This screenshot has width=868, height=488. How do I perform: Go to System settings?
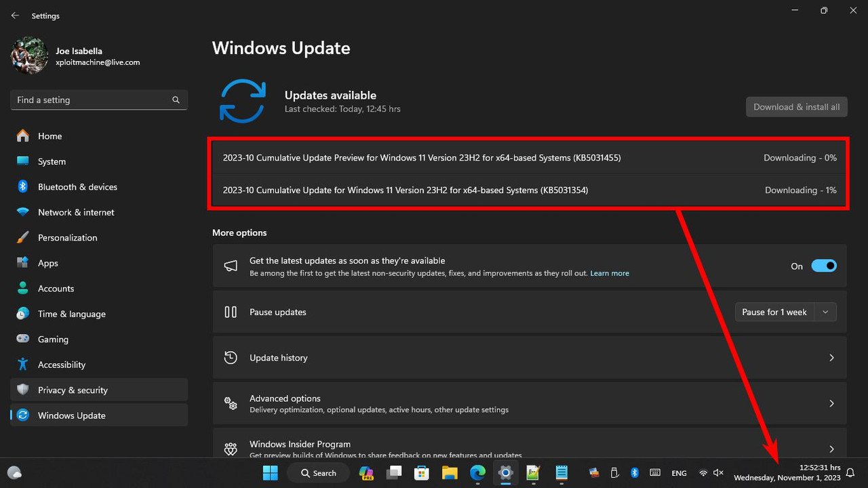click(x=99, y=161)
